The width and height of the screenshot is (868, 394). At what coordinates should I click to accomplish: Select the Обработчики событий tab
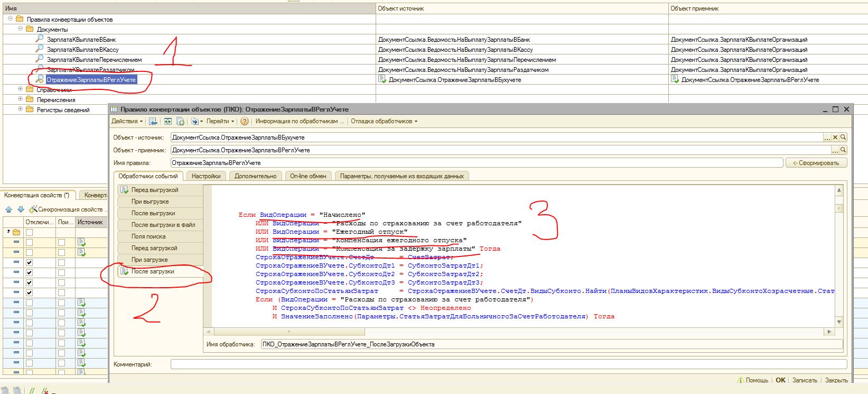148,176
